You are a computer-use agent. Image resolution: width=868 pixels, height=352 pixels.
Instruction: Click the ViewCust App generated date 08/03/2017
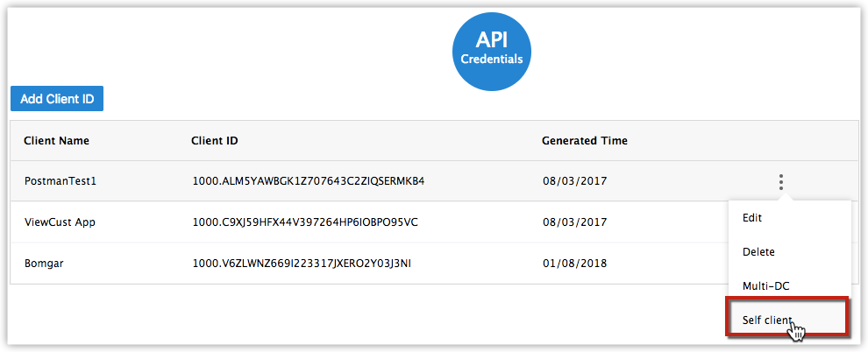point(574,222)
